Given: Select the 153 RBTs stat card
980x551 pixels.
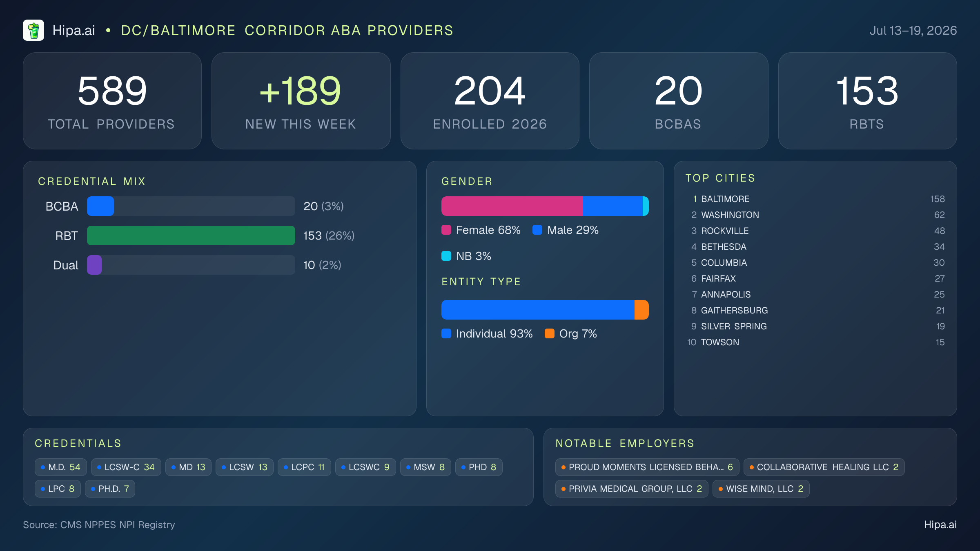Looking at the screenshot, I should [867, 101].
